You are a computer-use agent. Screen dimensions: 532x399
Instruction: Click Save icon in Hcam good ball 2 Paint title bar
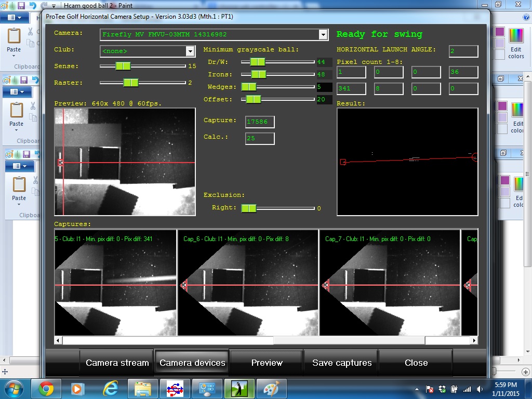(21, 5)
